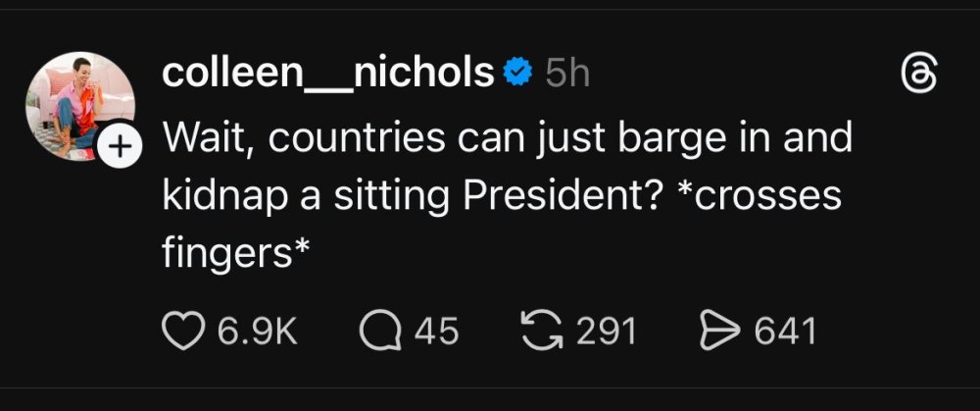The image size is (980, 411).
Task: Click the 5h timestamp
Action: 566,72
